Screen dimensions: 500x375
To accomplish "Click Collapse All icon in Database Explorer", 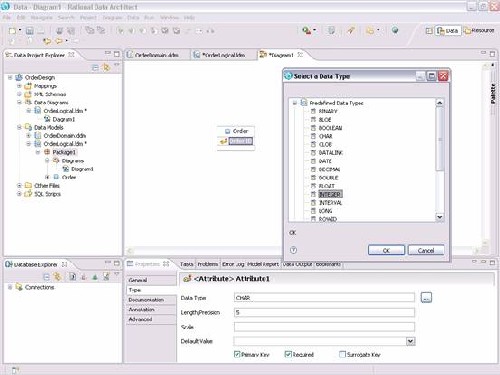I will click(47, 277).
